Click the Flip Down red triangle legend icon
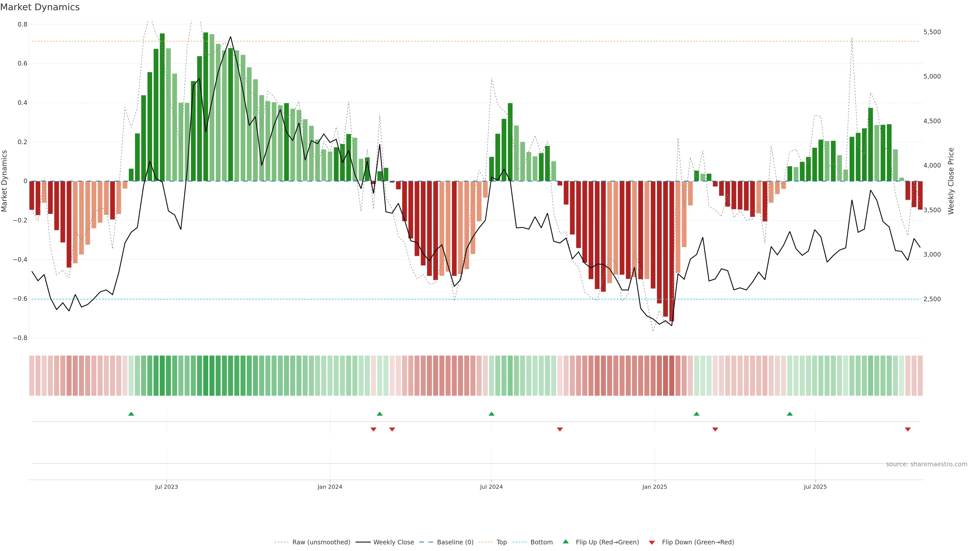This screenshot has height=551, width=980. click(652, 543)
